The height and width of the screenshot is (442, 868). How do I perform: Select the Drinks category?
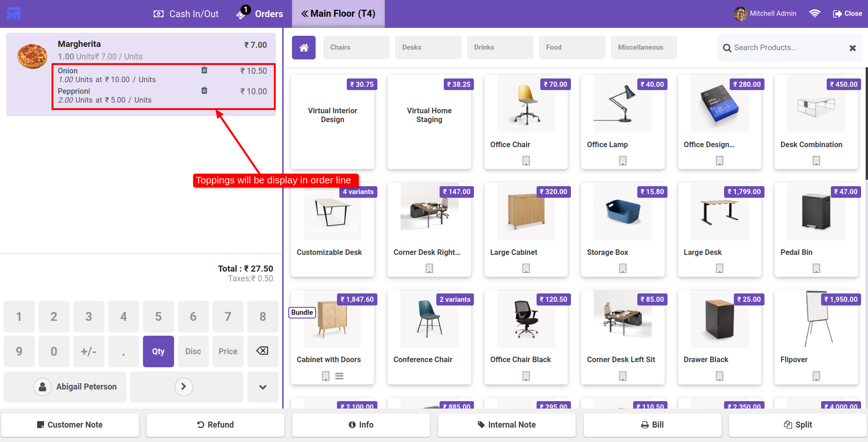click(x=500, y=47)
